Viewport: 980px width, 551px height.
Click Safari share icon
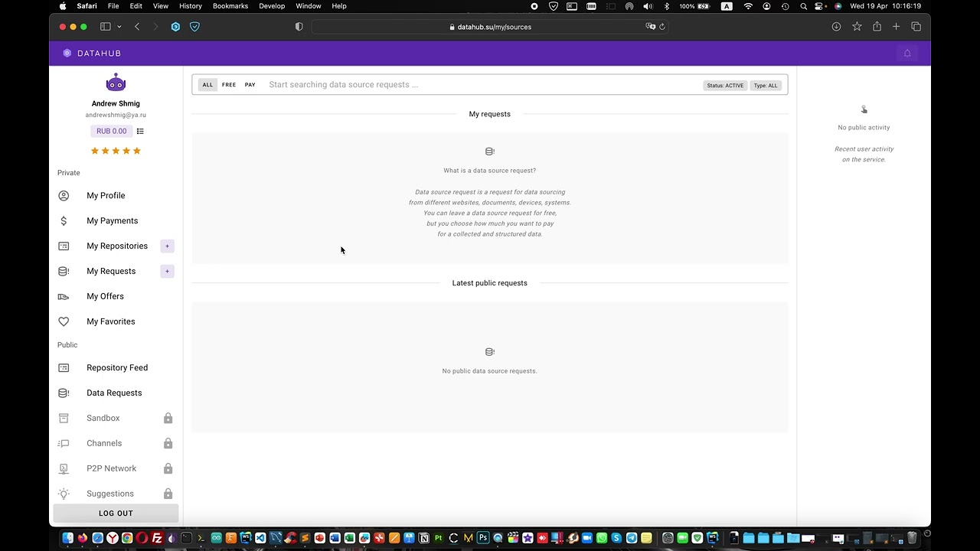click(877, 26)
